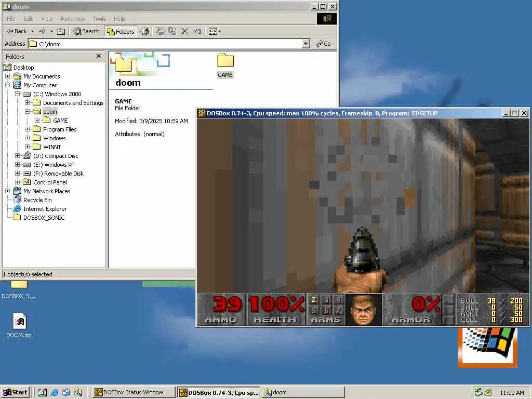The width and height of the screenshot is (532, 399).
Task: Open the Favorites menu
Action: click(x=73, y=19)
